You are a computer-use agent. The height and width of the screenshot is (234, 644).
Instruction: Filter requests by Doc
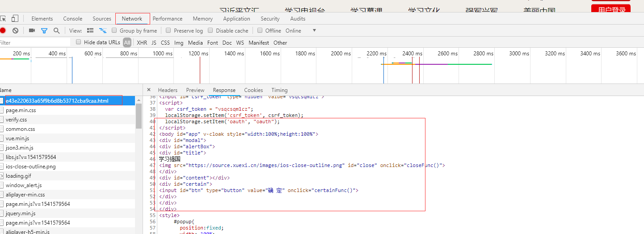pyautogui.click(x=227, y=43)
